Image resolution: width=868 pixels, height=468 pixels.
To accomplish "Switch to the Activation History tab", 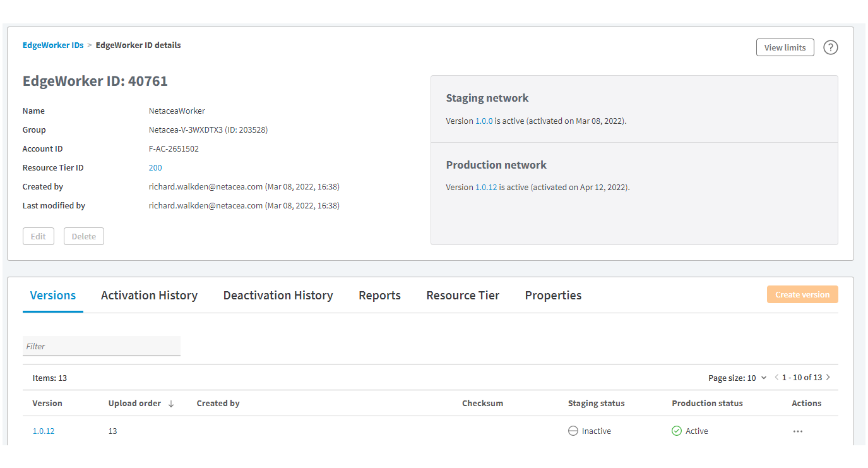I will click(149, 296).
